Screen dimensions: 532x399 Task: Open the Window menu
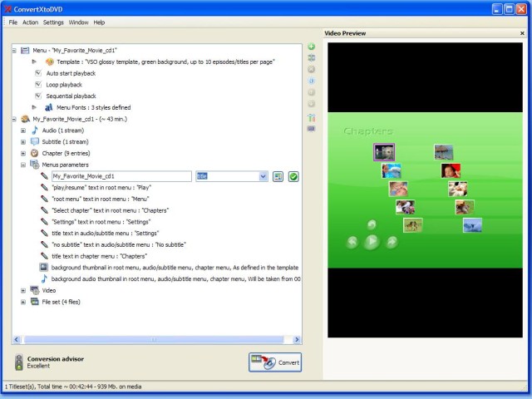point(78,22)
